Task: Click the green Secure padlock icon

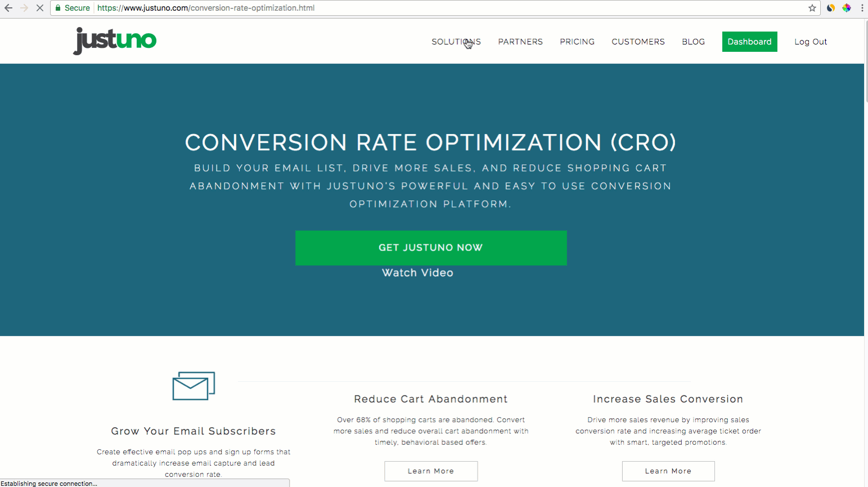Action: (x=58, y=8)
